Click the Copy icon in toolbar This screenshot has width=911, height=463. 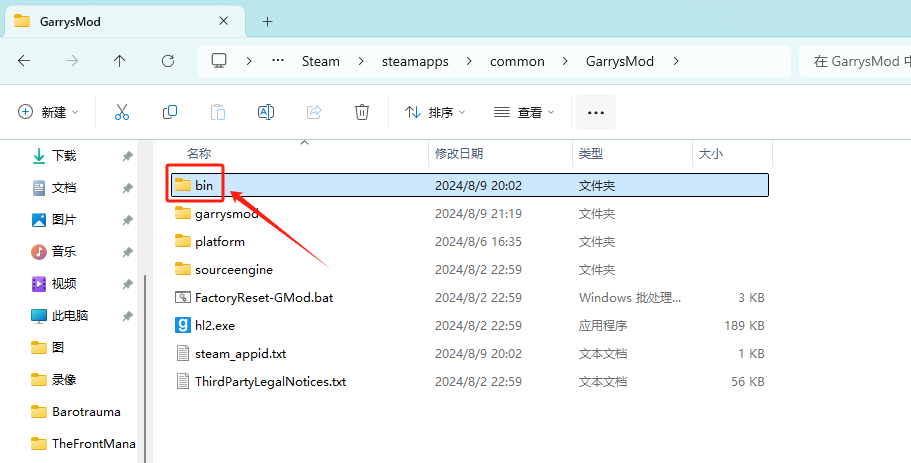170,112
